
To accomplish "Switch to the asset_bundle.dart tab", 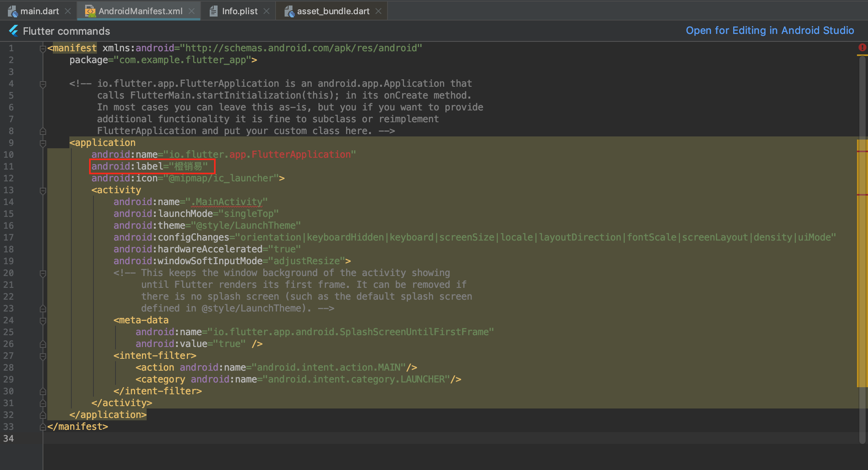I will [x=333, y=11].
